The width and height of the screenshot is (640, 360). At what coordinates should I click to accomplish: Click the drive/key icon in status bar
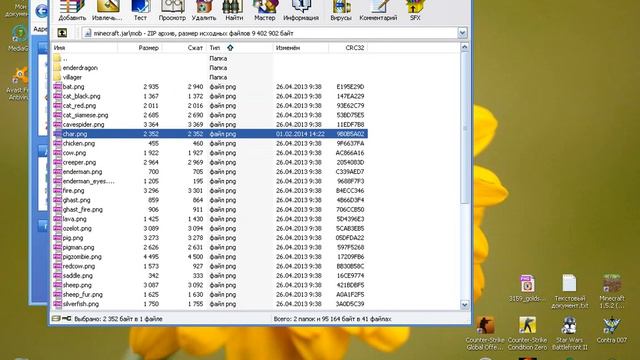click(62, 318)
